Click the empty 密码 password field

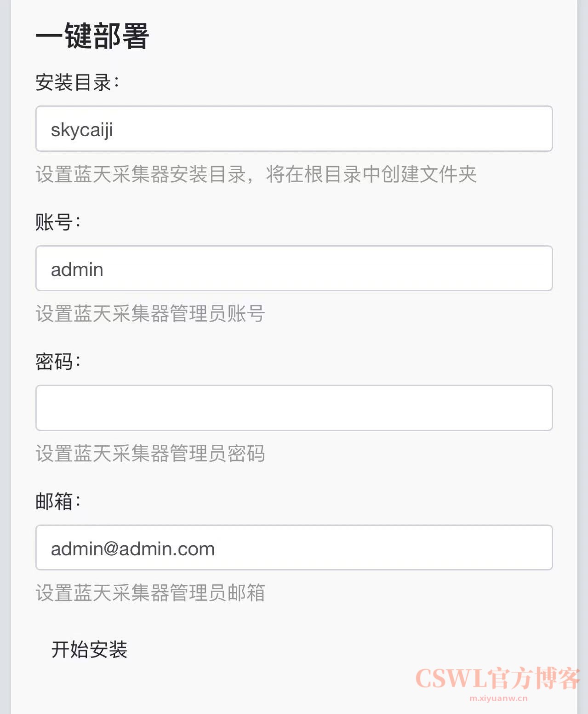[x=294, y=408]
